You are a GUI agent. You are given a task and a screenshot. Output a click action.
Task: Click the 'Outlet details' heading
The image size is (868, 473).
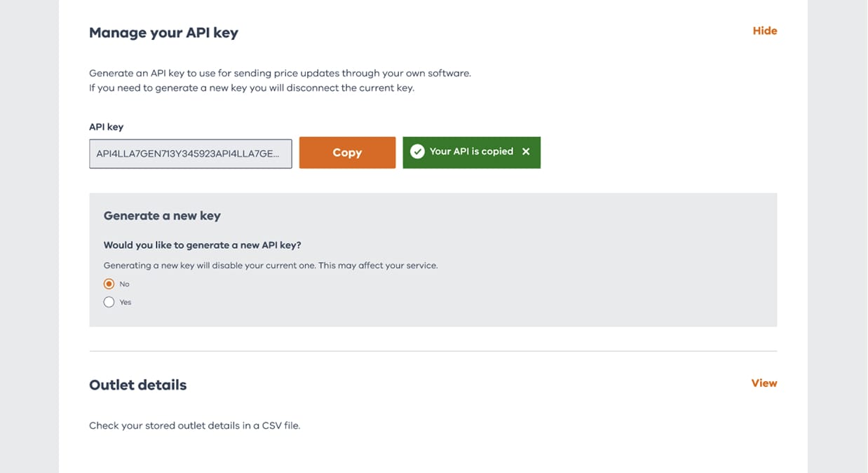click(x=137, y=385)
